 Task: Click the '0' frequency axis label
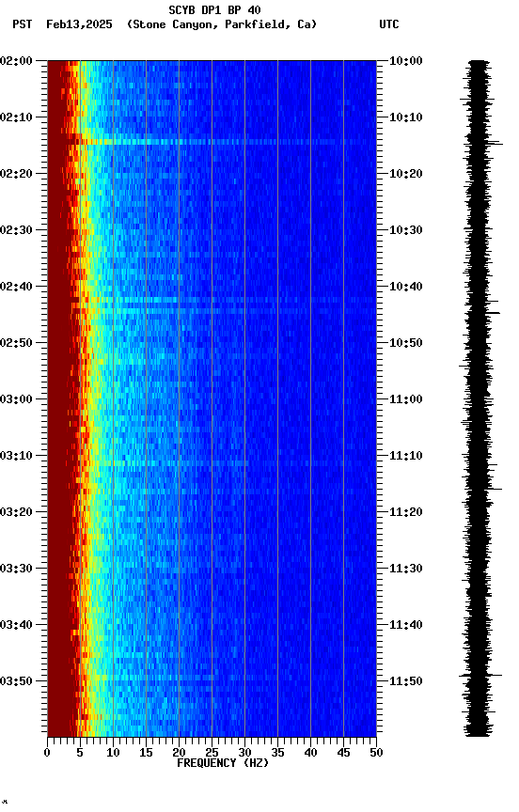point(47,753)
